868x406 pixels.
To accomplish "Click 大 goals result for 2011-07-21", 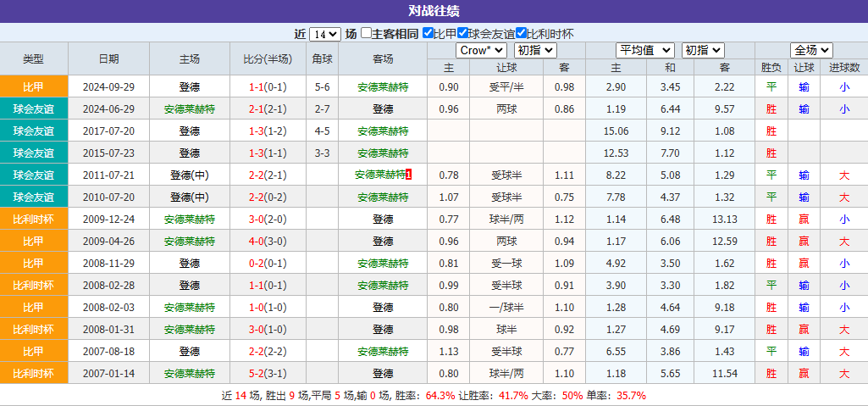I will [x=844, y=175].
